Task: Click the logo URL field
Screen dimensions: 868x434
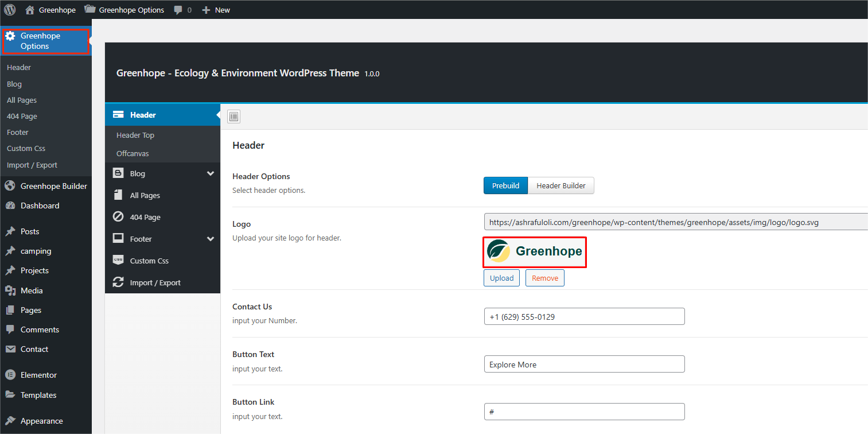Action: pos(676,222)
